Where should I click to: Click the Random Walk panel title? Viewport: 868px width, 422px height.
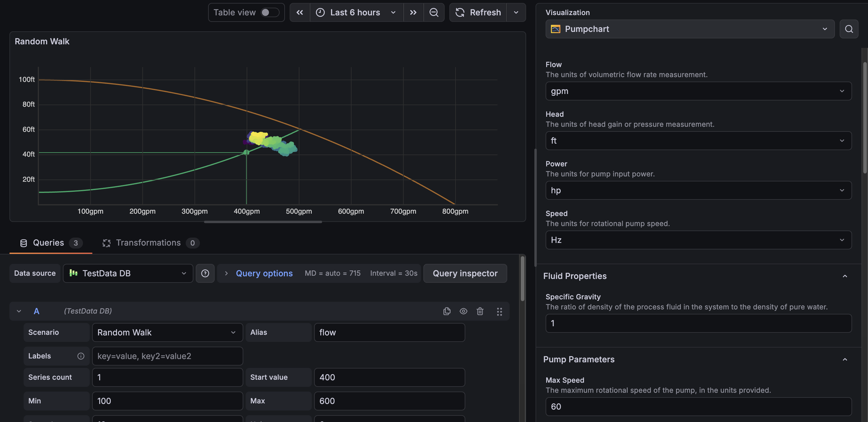(x=42, y=41)
